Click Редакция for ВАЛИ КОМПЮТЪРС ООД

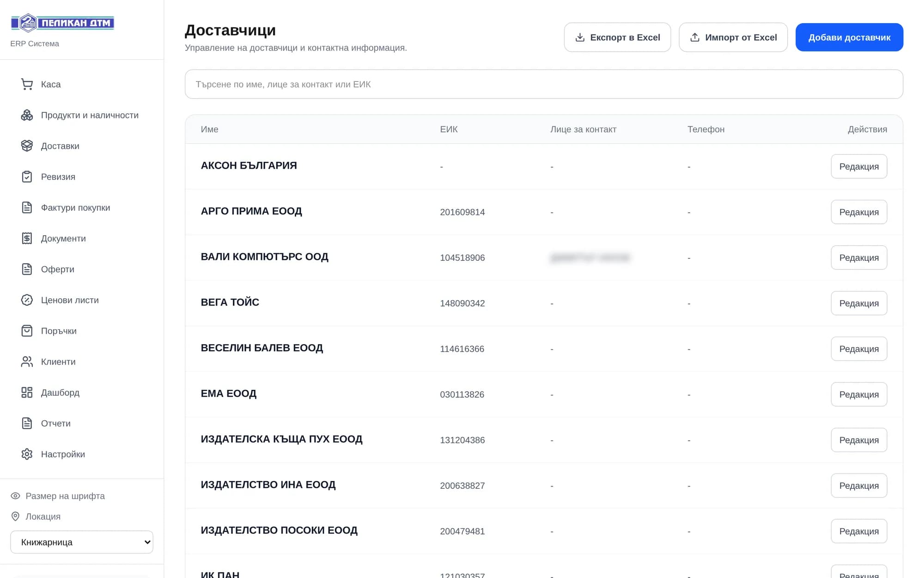coord(859,258)
